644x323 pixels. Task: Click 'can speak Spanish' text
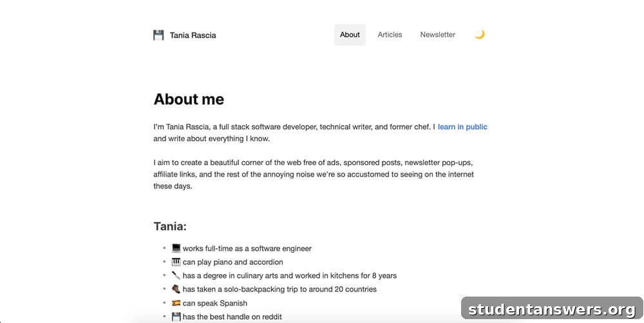[215, 303]
